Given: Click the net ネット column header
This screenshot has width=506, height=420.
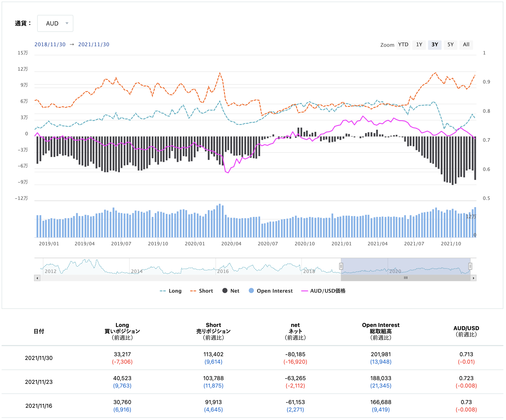Looking at the screenshot, I should point(295,331).
